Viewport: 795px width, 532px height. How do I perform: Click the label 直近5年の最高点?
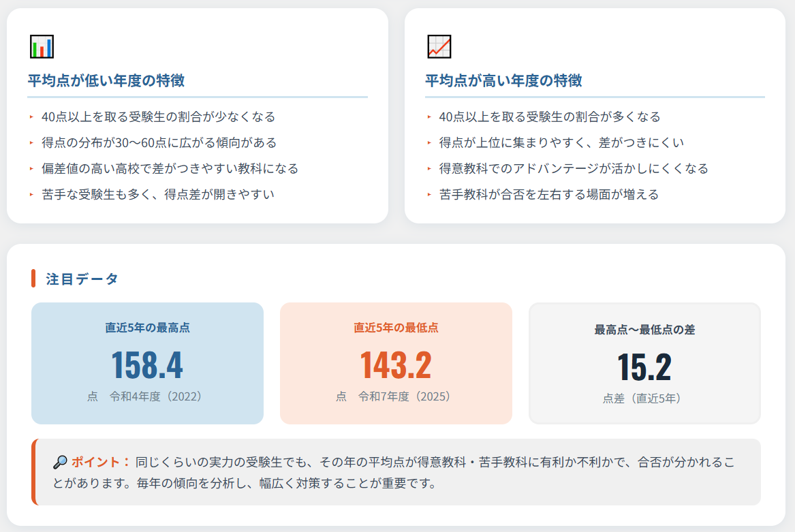click(148, 328)
